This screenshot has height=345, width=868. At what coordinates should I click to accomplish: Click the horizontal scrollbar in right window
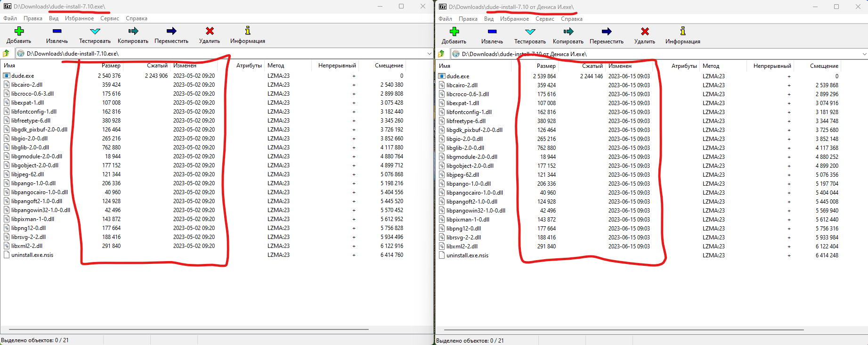point(624,329)
